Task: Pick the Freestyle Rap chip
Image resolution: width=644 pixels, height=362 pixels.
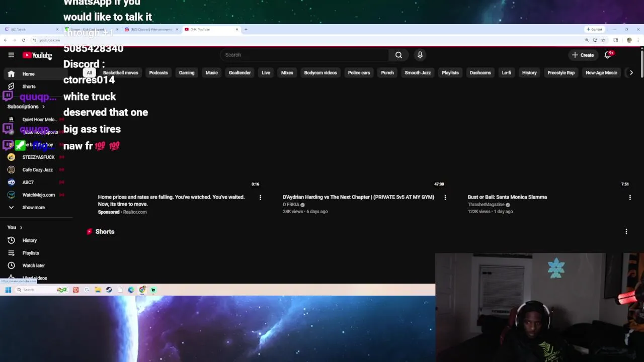Action: coord(561,73)
